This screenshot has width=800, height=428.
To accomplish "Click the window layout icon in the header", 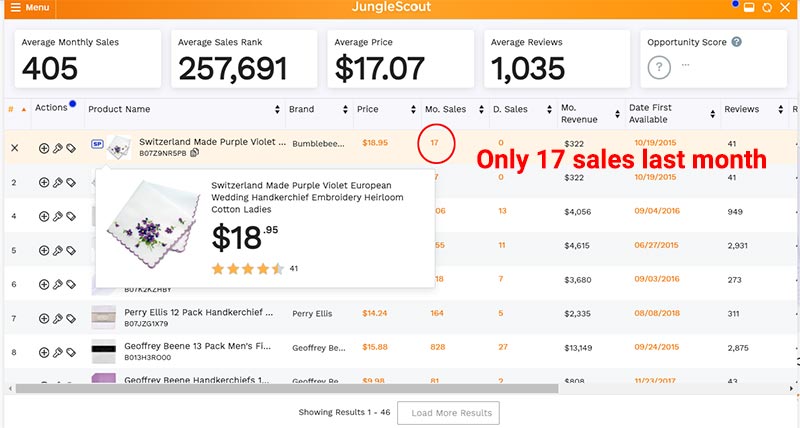I will [x=749, y=8].
